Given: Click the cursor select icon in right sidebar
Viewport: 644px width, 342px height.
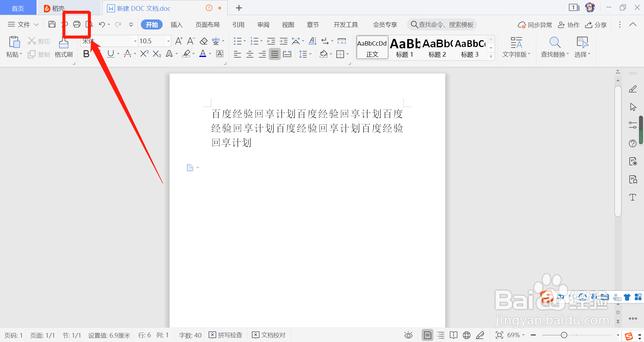Looking at the screenshot, I should (633, 107).
